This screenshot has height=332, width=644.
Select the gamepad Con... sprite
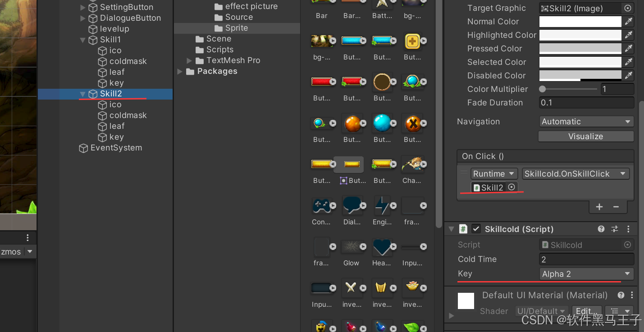click(322, 206)
